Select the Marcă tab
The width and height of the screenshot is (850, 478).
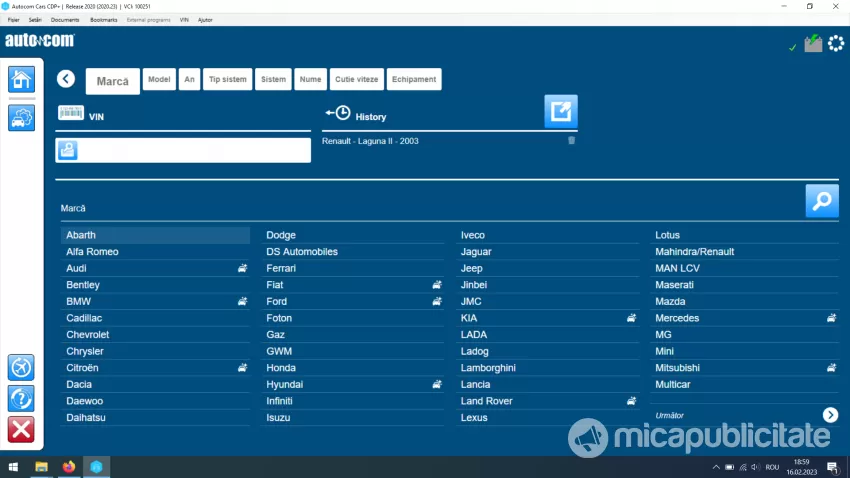pyautogui.click(x=113, y=81)
